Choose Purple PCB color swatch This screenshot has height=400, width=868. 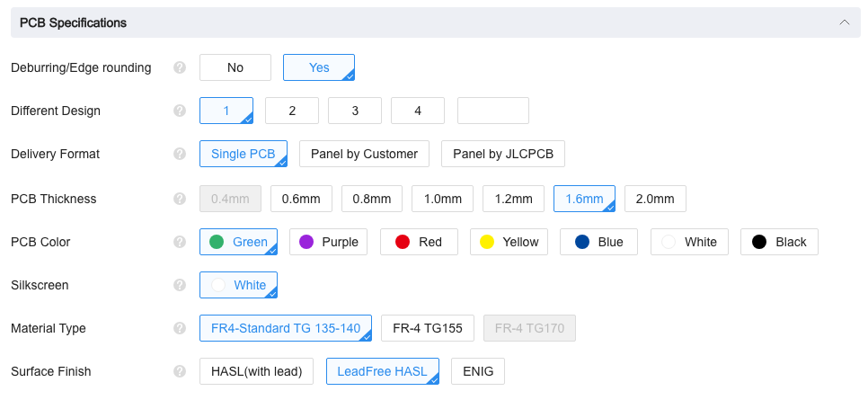click(328, 242)
